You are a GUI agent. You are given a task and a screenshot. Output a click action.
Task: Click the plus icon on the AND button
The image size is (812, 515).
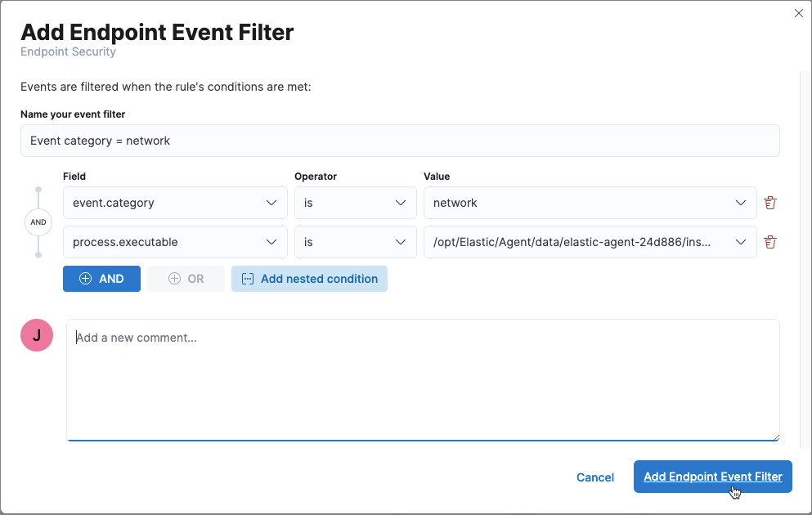[84, 278]
